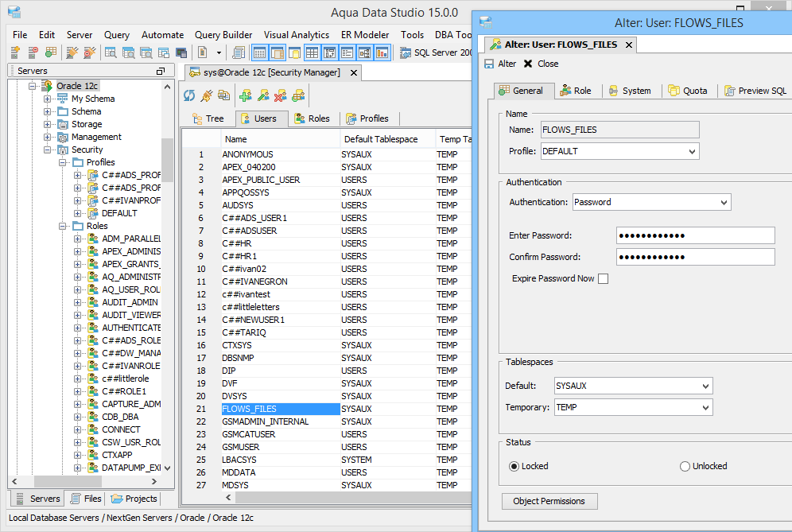Screen dimensions: 792x532
Task: Click the Close X icon in dialog toolbar
Action: 528,64
